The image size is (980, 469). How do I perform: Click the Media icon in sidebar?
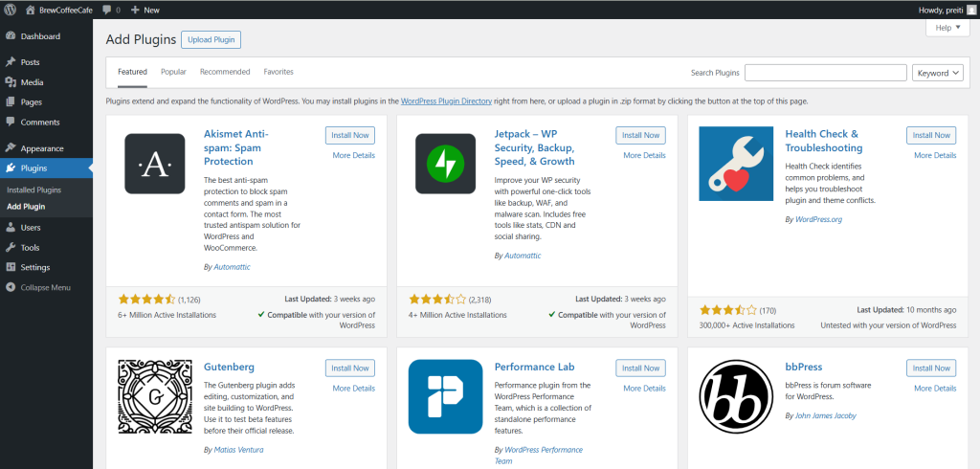[10, 82]
